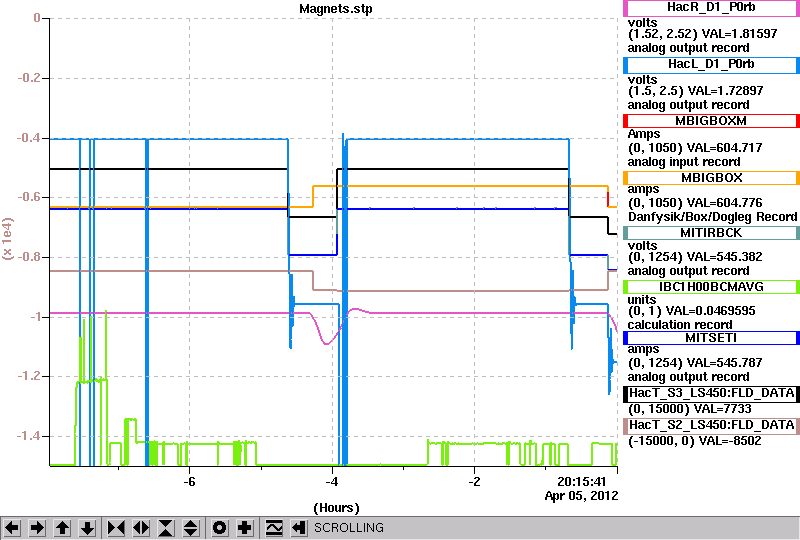Image resolution: width=800 pixels, height=540 pixels.
Task: Click the inward-pointing horizontal triangles zoom icon
Action: 116,527
